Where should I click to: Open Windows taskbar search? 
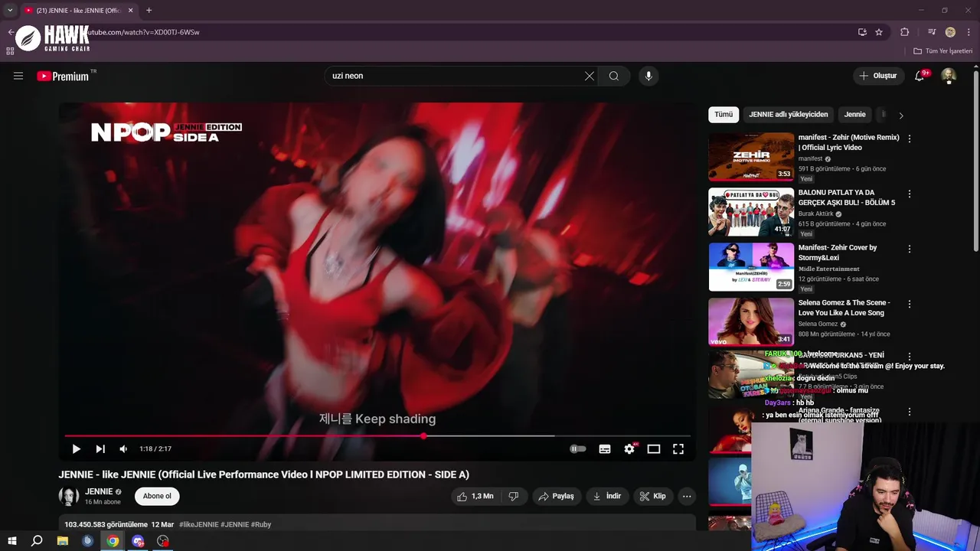[x=37, y=541]
